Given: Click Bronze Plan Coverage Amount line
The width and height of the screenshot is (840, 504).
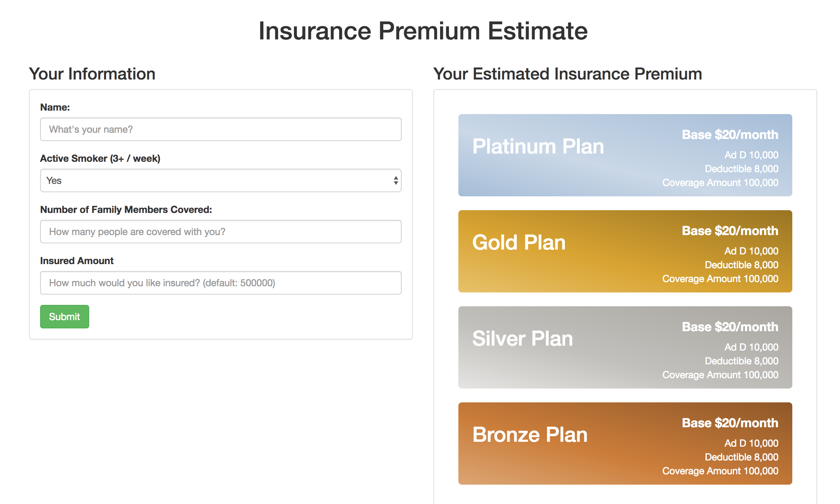Looking at the screenshot, I should click(x=720, y=471).
